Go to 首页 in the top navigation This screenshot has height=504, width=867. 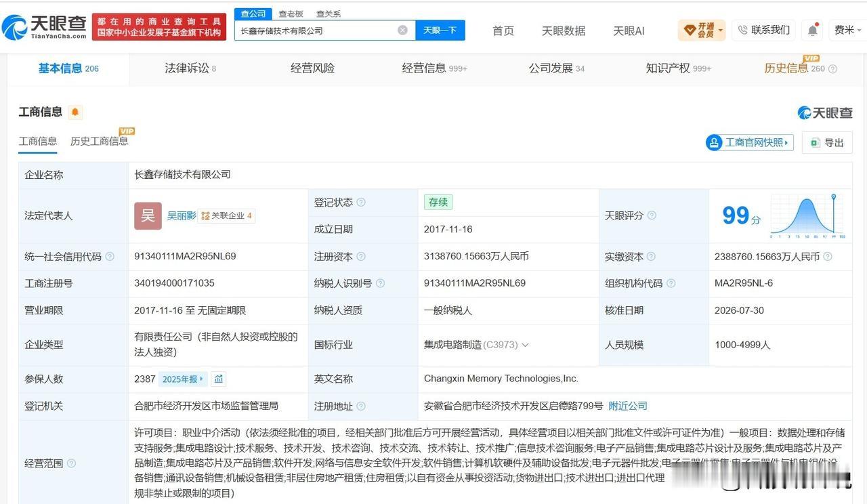(x=503, y=30)
